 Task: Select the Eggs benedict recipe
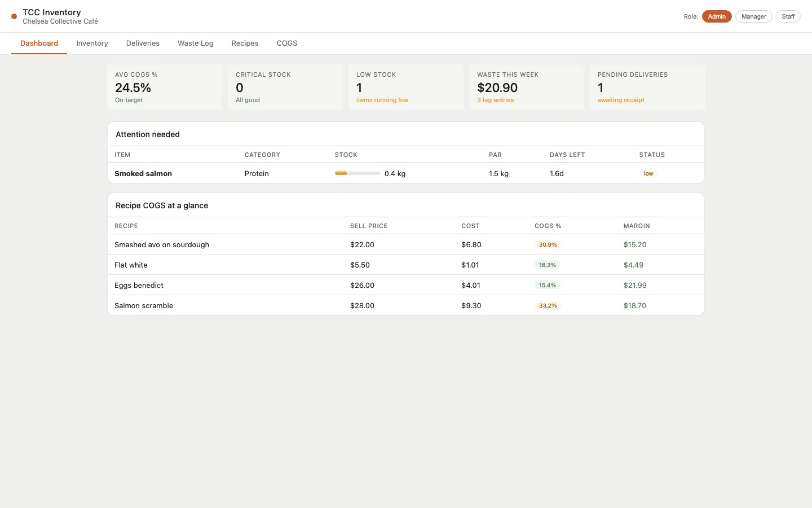(406, 285)
